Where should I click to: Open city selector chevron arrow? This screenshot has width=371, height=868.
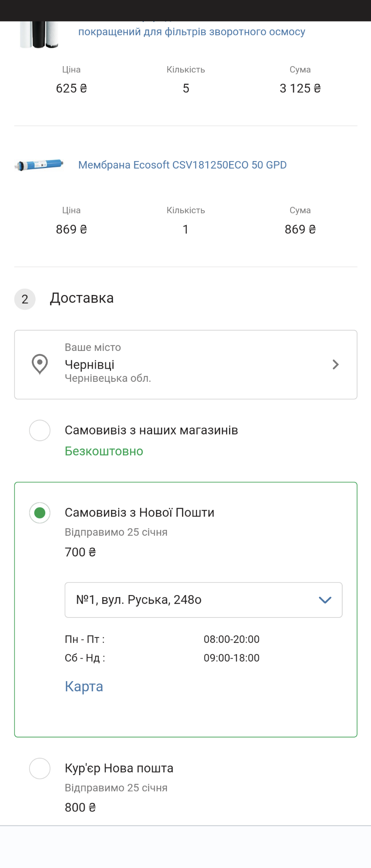tap(335, 364)
